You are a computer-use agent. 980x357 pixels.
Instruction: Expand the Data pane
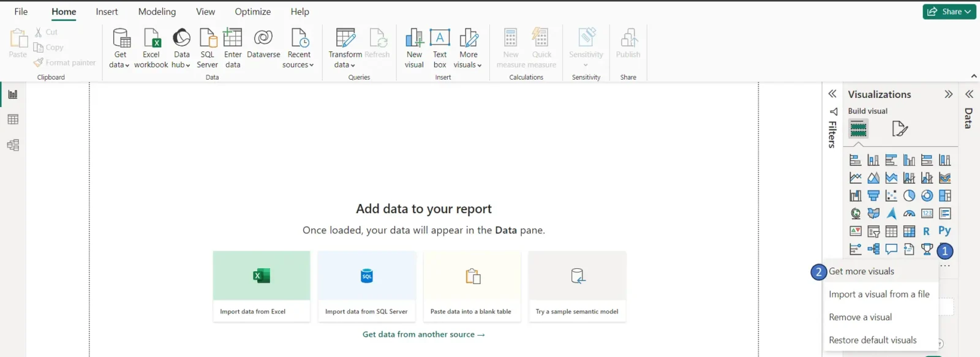tap(969, 94)
